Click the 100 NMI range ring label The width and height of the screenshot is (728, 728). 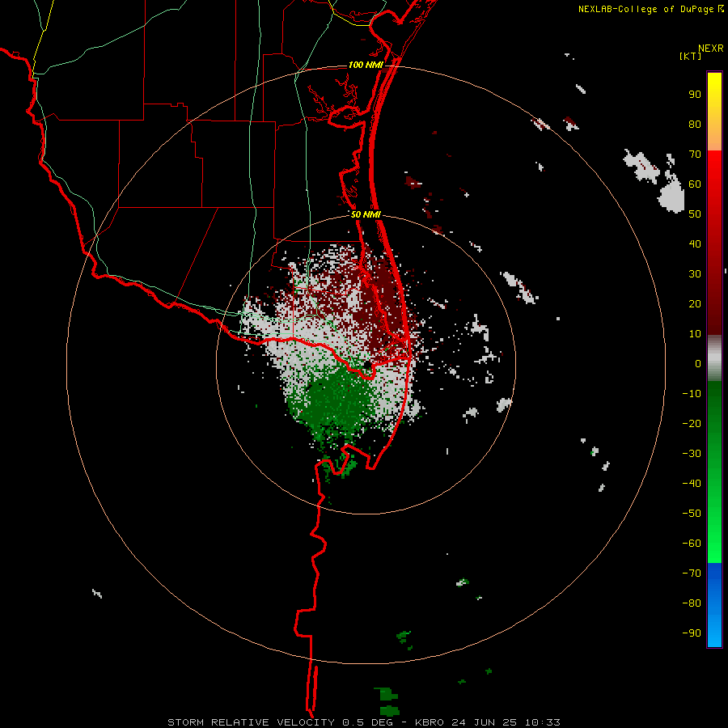coord(366,65)
